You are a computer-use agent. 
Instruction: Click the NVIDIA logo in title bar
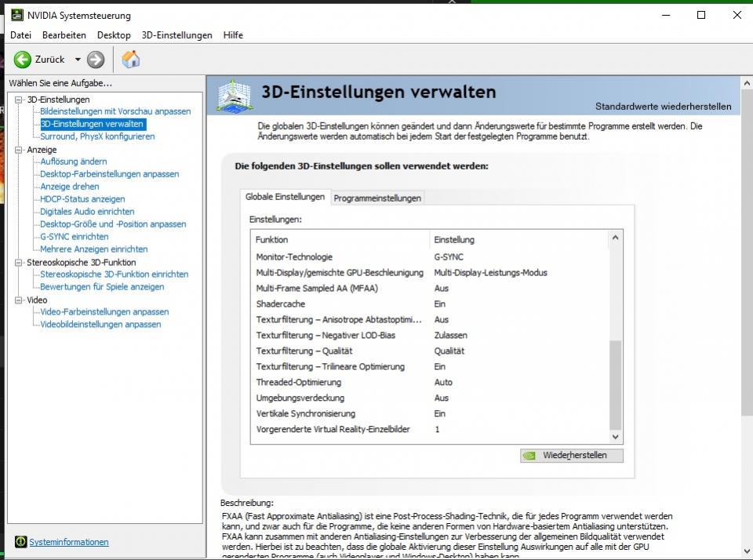(17, 15)
